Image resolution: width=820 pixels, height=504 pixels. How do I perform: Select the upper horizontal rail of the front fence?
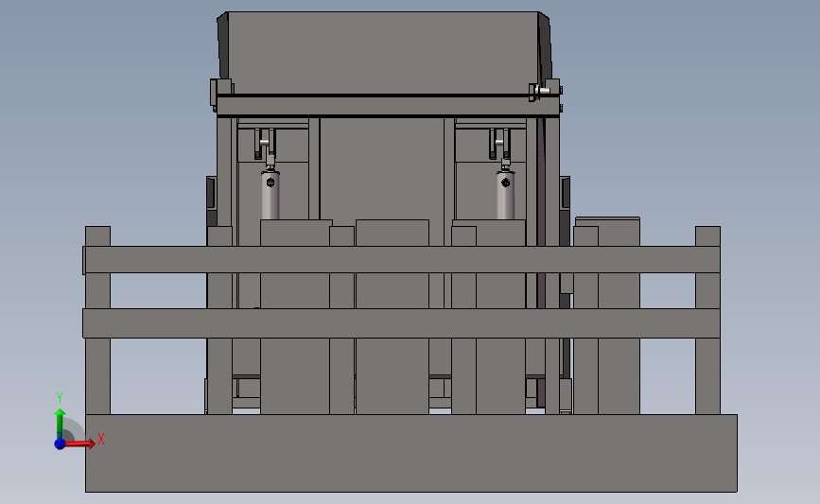click(402, 260)
